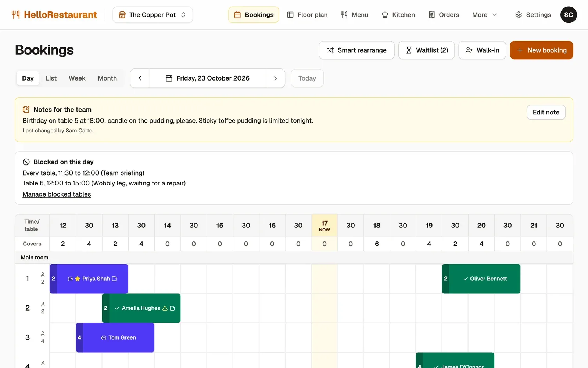
Task: Open the Orders page
Action: pos(444,15)
